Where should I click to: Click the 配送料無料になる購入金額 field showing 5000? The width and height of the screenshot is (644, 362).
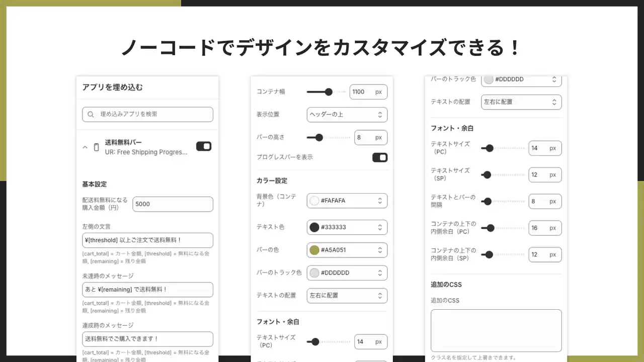[173, 204]
